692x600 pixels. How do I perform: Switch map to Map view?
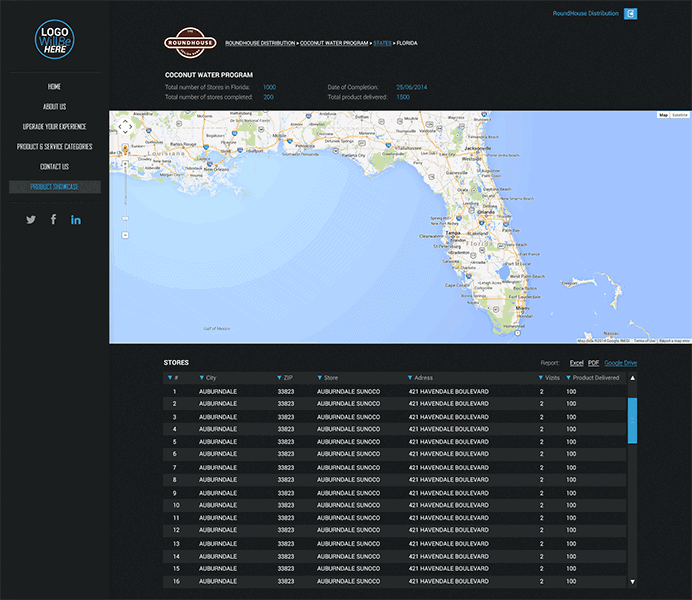pos(663,115)
